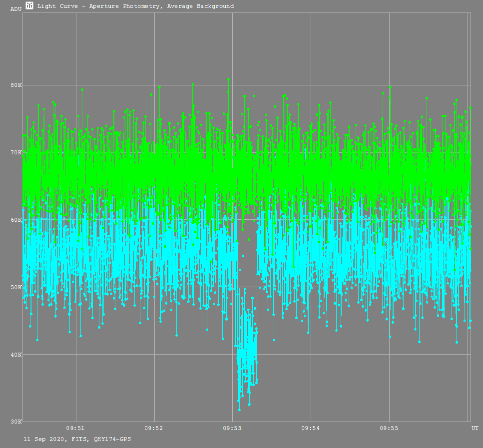The image size is (483, 448).
Task: Click the 60K axis value
Action: point(16,220)
